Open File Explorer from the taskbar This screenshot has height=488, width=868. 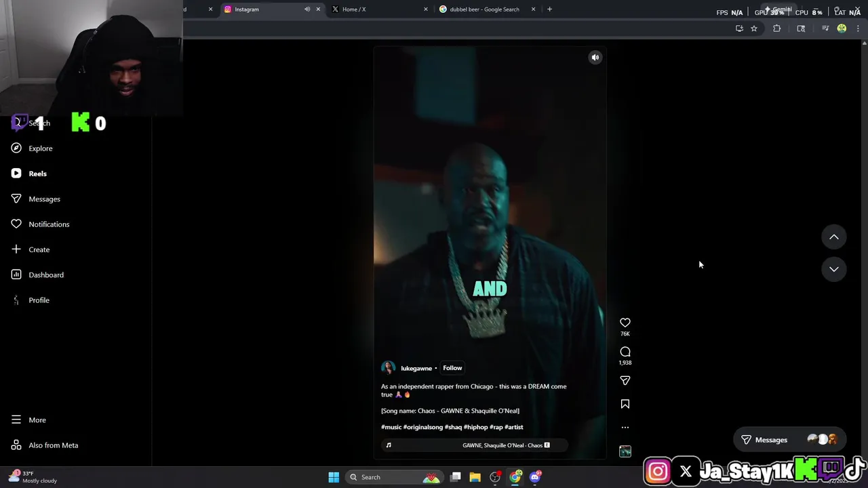[475, 477]
